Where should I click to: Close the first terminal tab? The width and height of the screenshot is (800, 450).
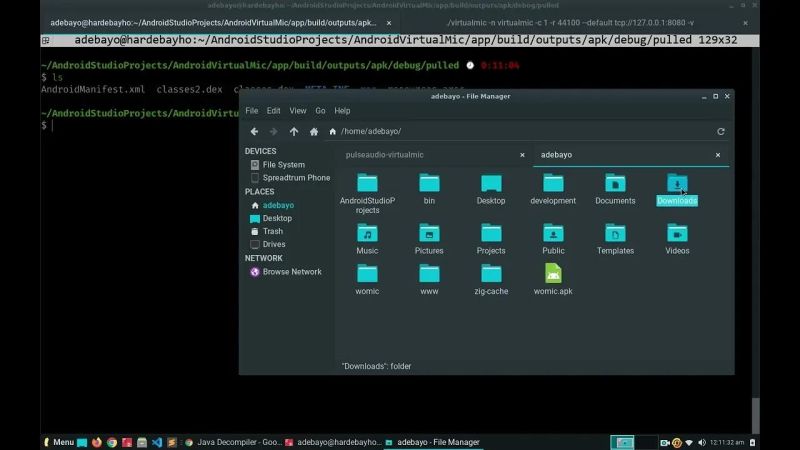tap(389, 23)
